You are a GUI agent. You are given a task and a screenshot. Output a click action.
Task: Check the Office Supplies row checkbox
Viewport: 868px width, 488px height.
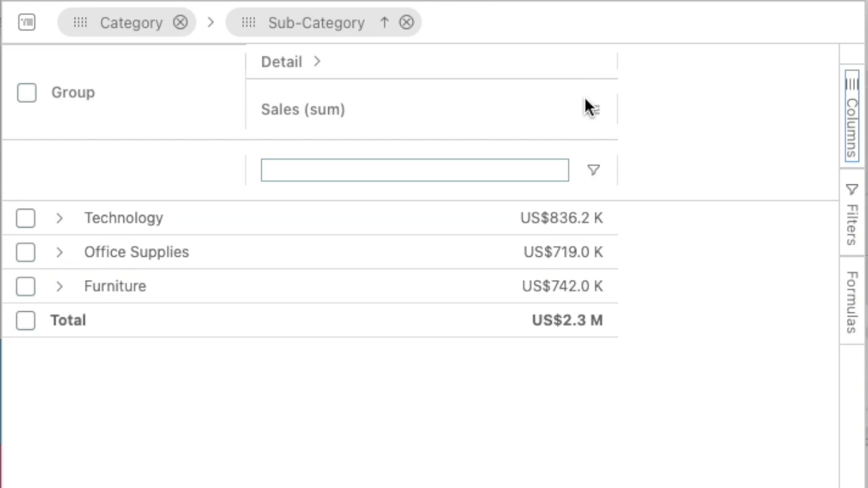pos(26,252)
